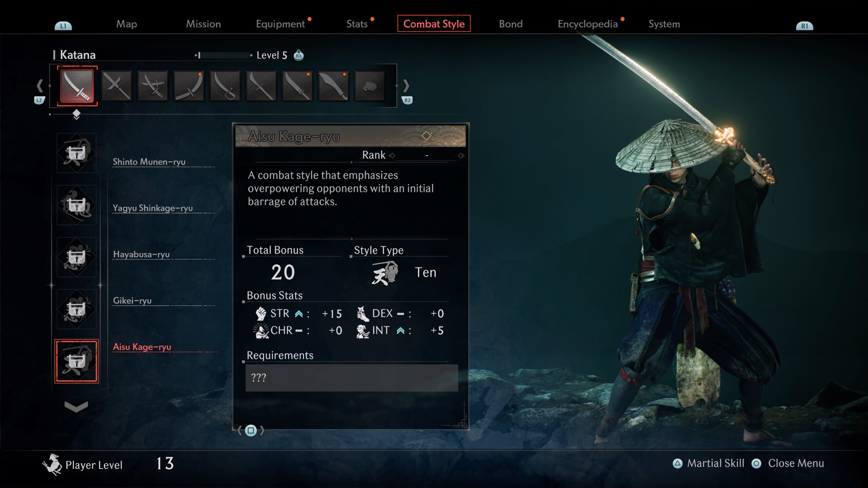Switch to the Encyclopedia tab

[x=588, y=24]
